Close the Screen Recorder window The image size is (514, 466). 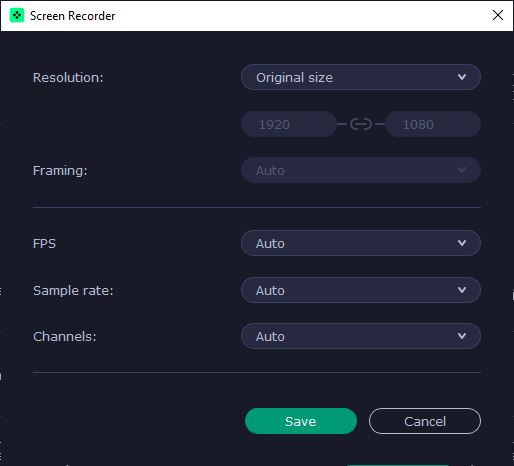click(498, 15)
